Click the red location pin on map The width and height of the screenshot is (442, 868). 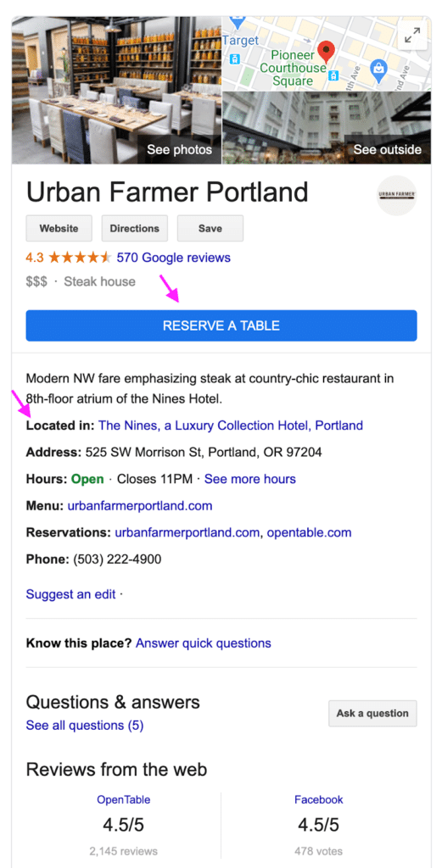click(328, 52)
